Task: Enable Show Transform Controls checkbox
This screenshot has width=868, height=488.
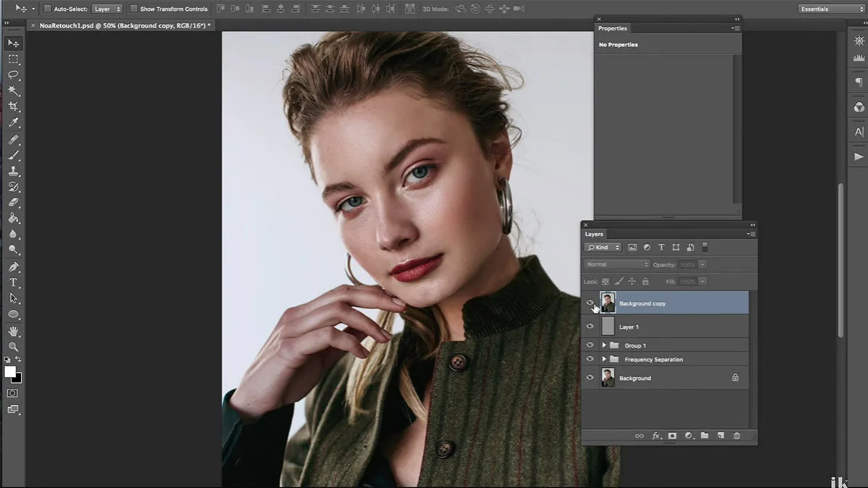Action: click(x=134, y=9)
